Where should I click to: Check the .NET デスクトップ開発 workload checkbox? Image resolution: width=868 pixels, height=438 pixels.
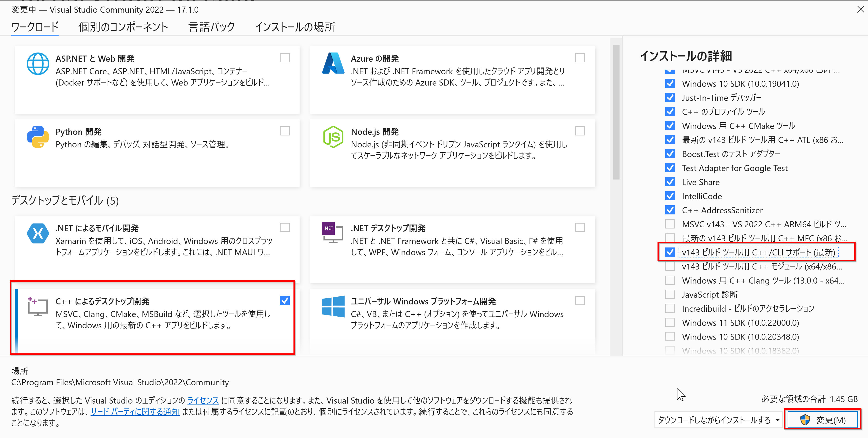coord(580,228)
